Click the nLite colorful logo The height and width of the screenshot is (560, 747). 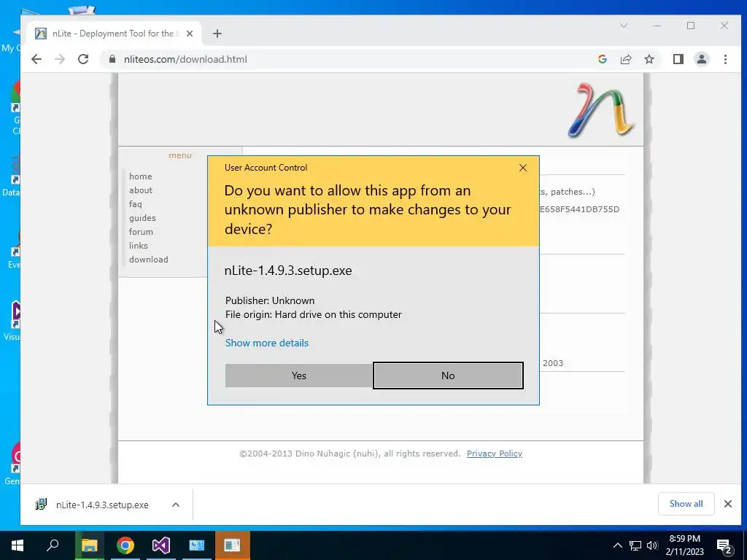600,111
